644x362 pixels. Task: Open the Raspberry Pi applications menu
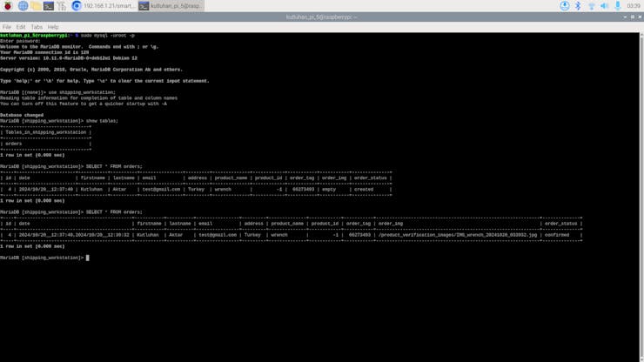point(7,6)
